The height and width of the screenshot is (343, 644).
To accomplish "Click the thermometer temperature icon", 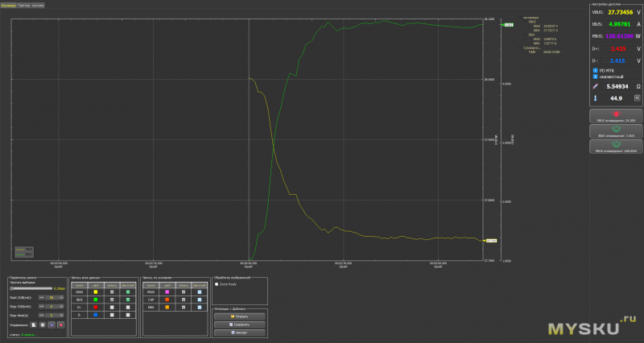I will 595,98.
